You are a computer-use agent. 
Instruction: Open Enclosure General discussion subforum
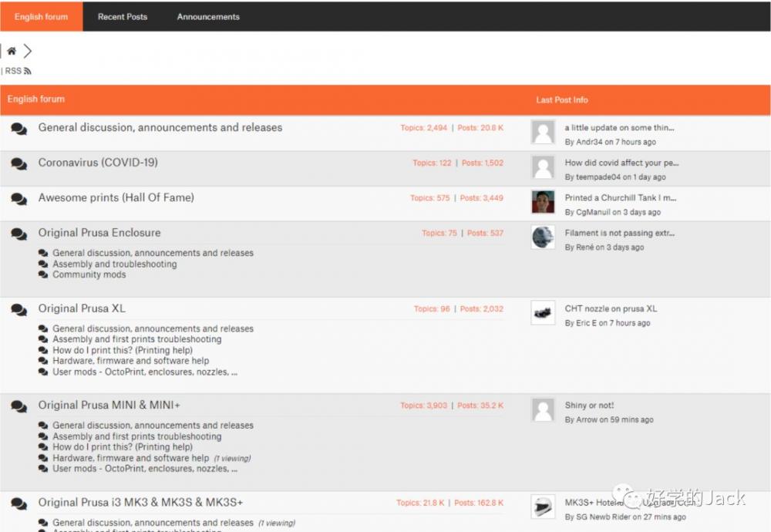153,253
